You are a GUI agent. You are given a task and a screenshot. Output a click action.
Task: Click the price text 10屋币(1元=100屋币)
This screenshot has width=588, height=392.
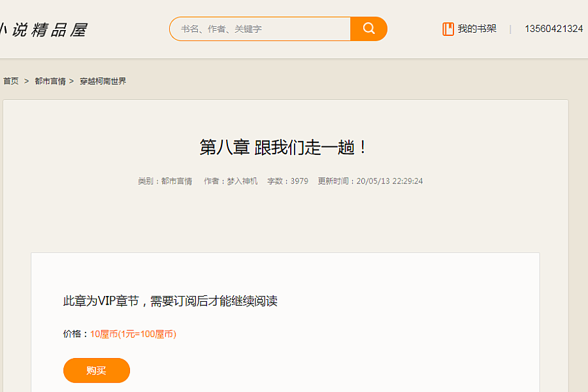click(133, 334)
